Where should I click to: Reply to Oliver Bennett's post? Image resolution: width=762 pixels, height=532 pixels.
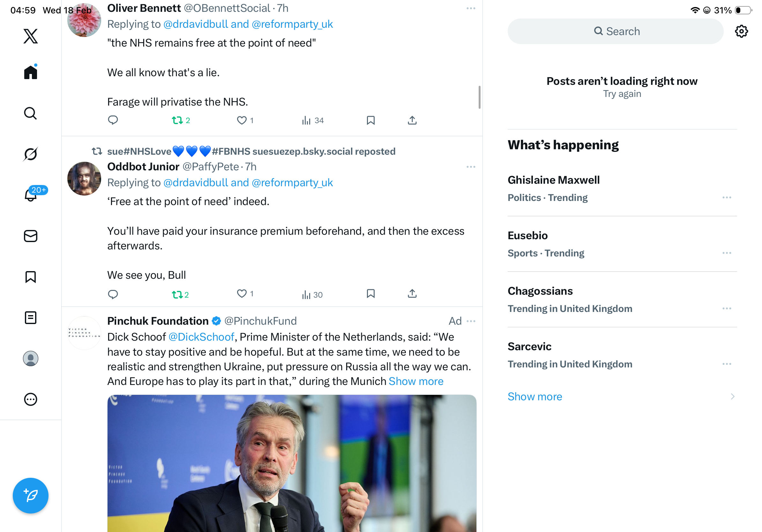pyautogui.click(x=113, y=120)
